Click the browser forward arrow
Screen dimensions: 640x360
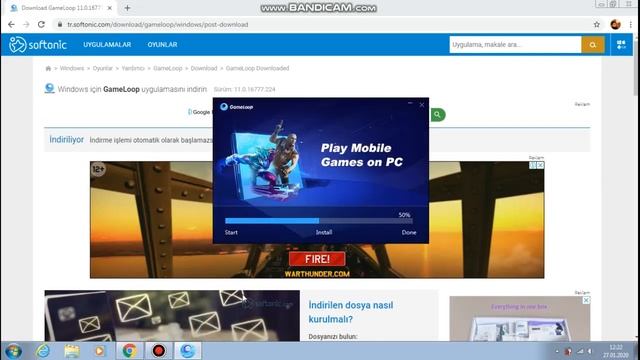26,24
